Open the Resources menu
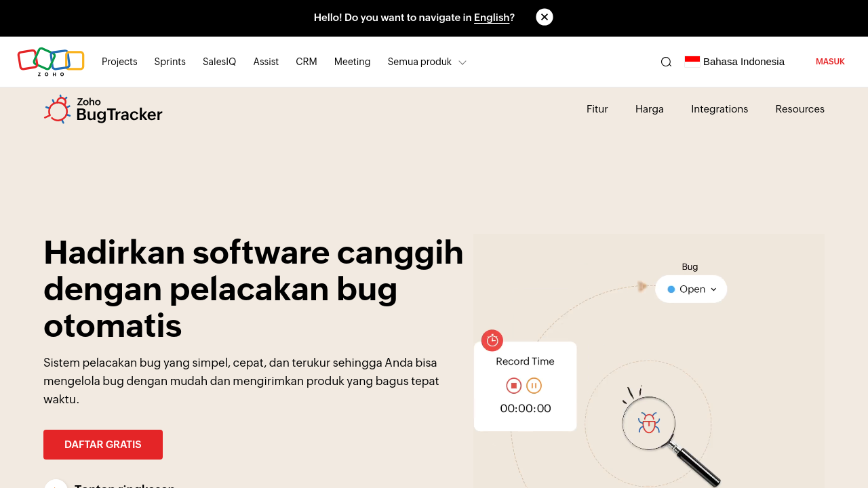This screenshot has height=488, width=868. click(x=800, y=109)
